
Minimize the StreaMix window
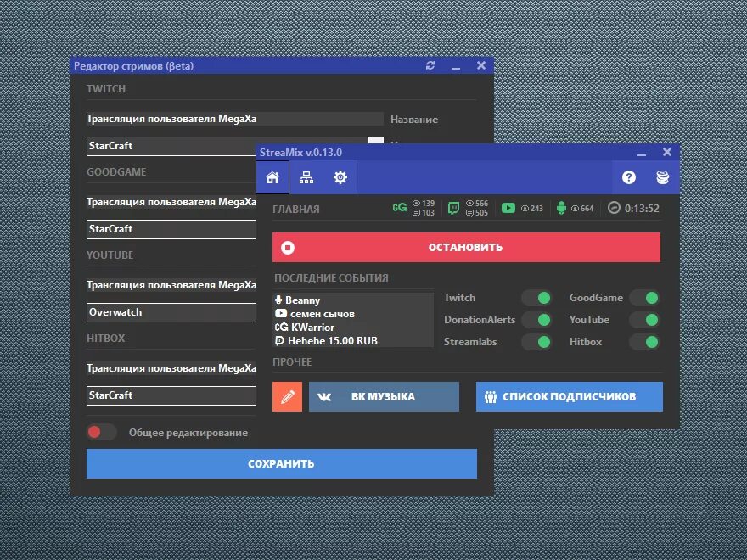coord(642,153)
